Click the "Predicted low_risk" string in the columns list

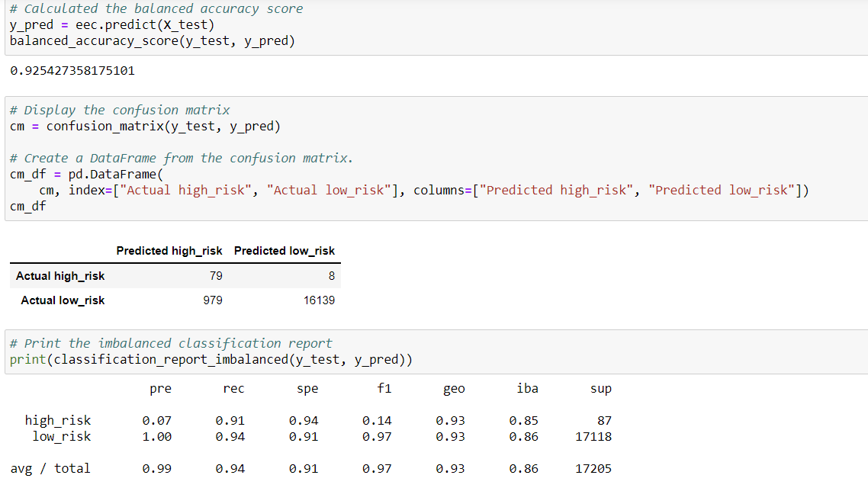pyautogui.click(x=722, y=191)
